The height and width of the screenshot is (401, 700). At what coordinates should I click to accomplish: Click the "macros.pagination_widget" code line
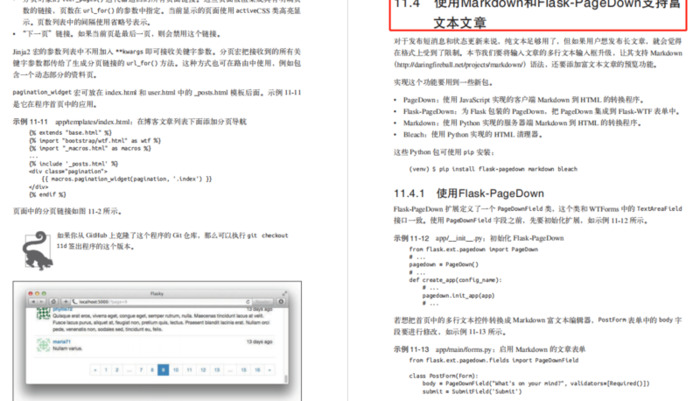tap(127, 179)
